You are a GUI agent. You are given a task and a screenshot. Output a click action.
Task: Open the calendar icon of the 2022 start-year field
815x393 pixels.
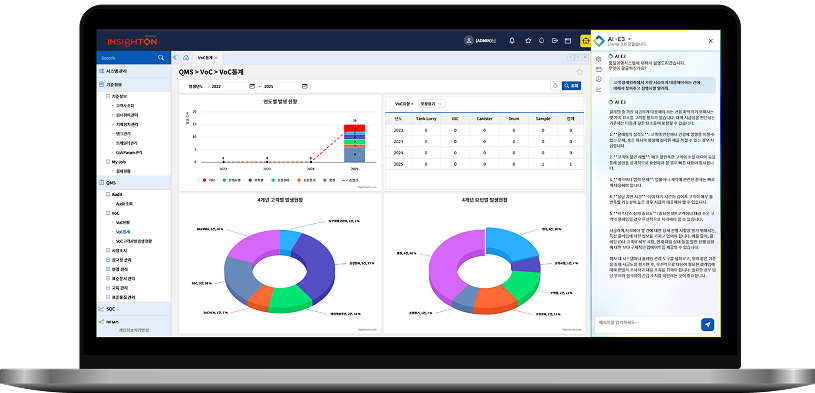point(252,86)
